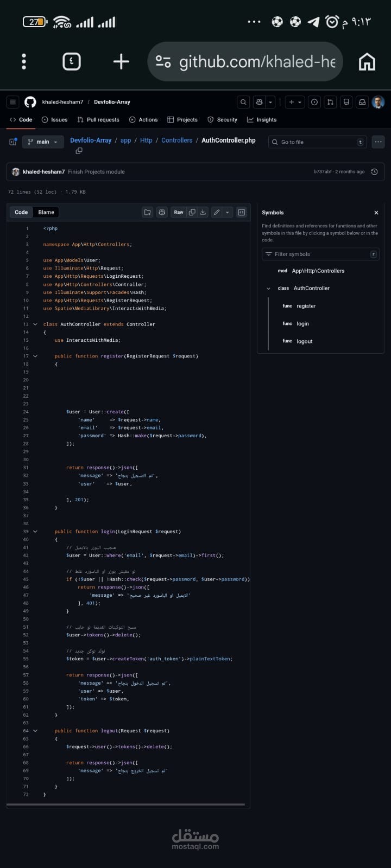Go to the Actions tab

(x=143, y=120)
